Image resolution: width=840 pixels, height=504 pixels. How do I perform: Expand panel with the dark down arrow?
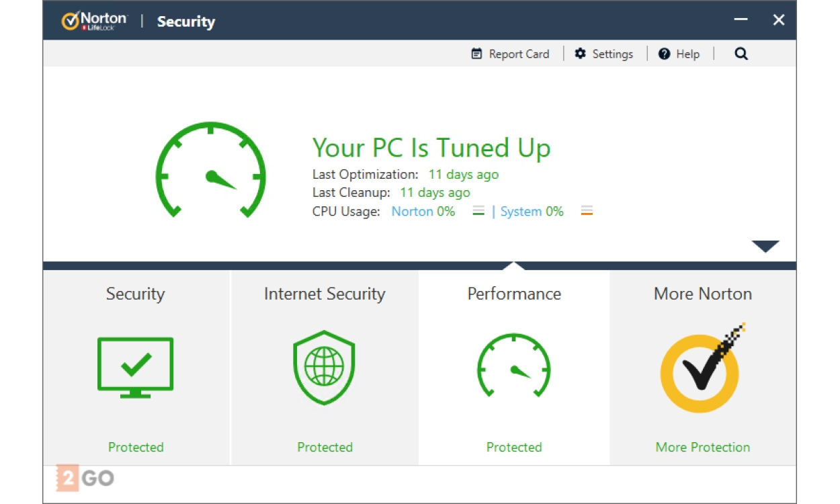(765, 247)
